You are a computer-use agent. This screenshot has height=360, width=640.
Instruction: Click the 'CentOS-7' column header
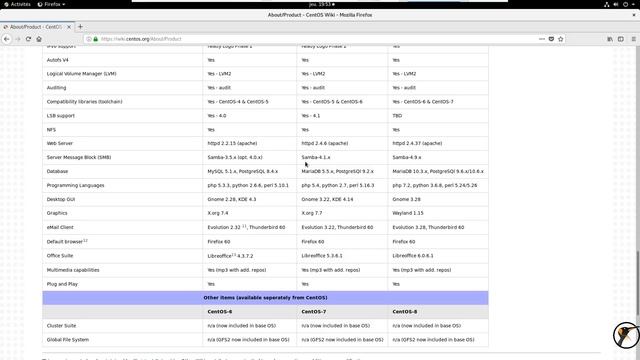(x=314, y=312)
